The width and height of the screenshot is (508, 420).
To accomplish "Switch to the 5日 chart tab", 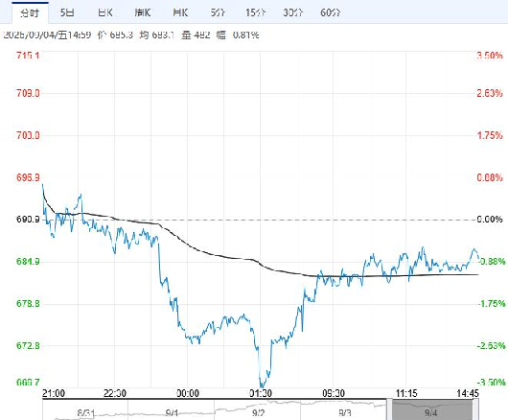I will pyautogui.click(x=67, y=13).
